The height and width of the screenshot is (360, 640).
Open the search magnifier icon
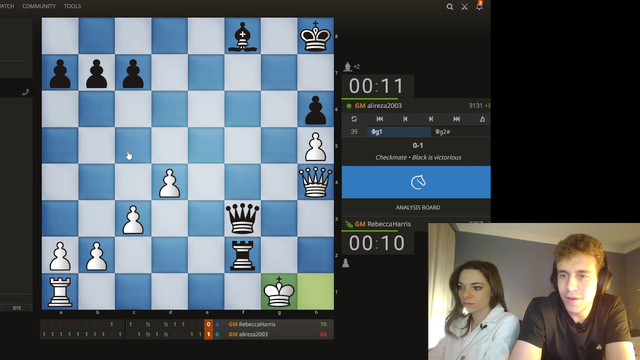(x=449, y=7)
